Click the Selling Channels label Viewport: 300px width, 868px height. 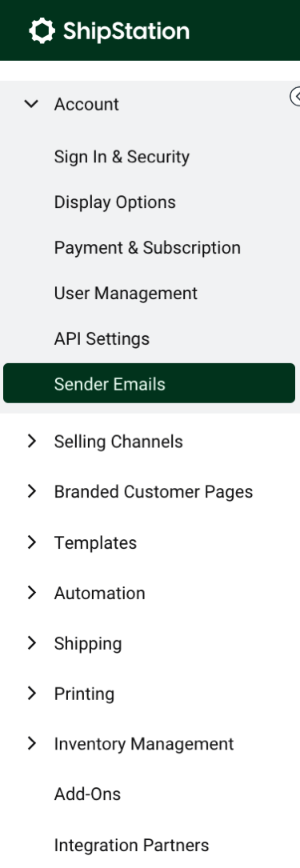pos(118,442)
